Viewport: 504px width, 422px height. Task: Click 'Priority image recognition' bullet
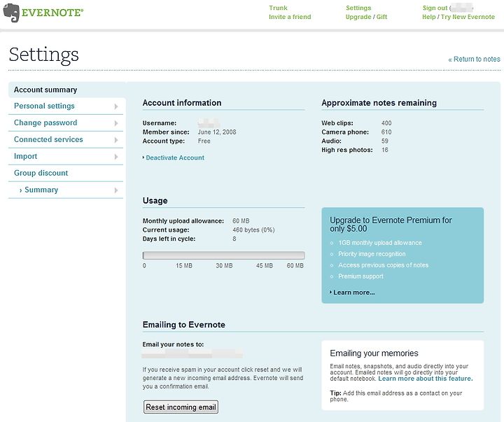[x=372, y=254]
